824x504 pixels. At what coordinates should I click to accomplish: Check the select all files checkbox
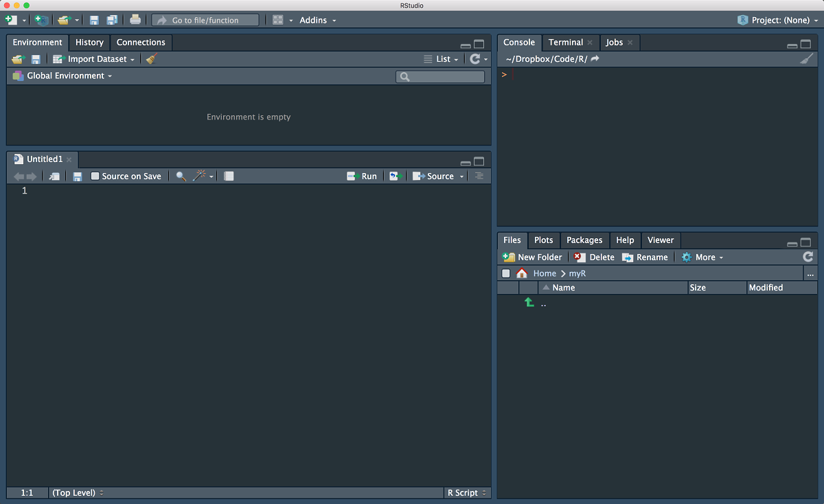tap(506, 273)
